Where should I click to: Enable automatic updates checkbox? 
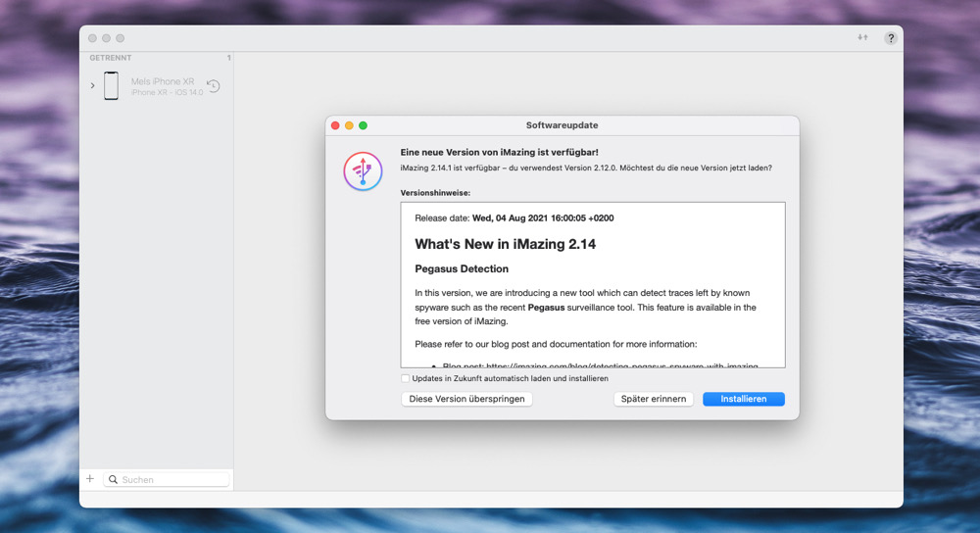tap(405, 378)
